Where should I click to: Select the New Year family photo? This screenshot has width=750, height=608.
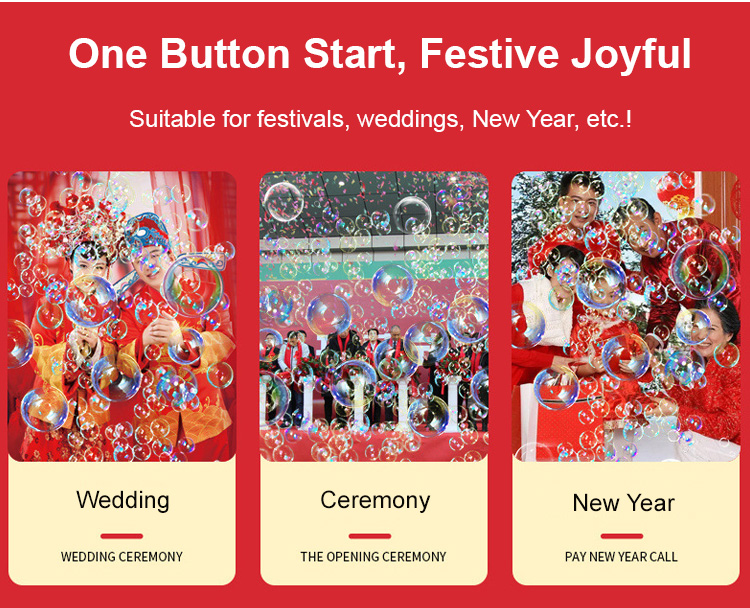[x=626, y=316]
